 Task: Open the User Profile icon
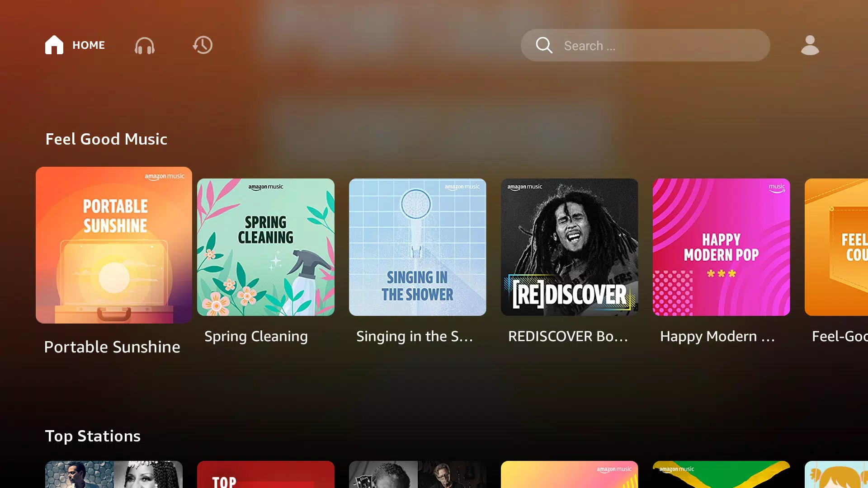809,45
